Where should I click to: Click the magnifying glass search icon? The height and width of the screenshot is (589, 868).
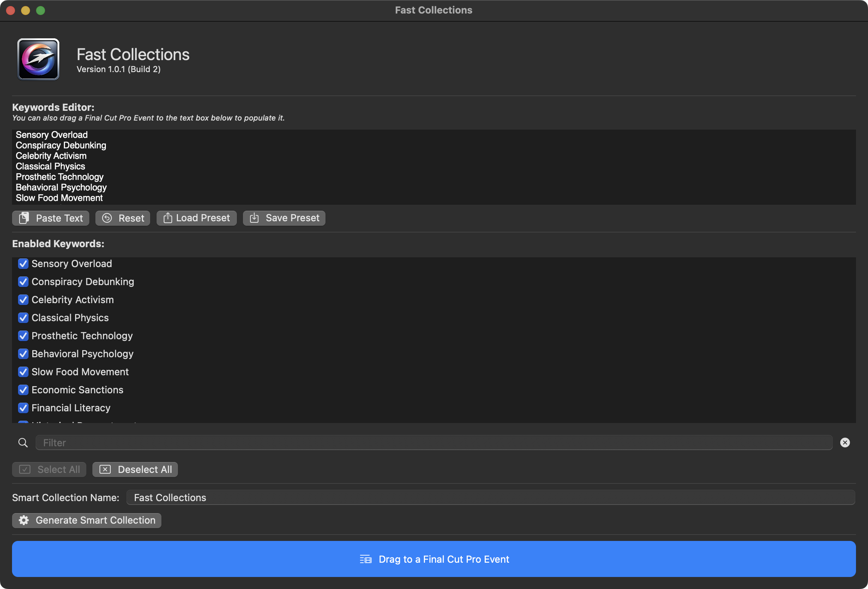[x=23, y=443]
